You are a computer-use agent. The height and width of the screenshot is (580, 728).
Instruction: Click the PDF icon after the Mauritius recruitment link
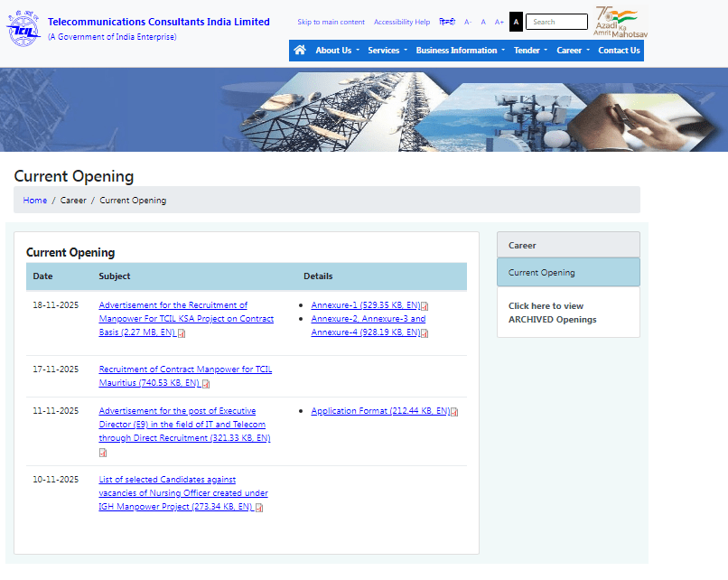(x=206, y=383)
